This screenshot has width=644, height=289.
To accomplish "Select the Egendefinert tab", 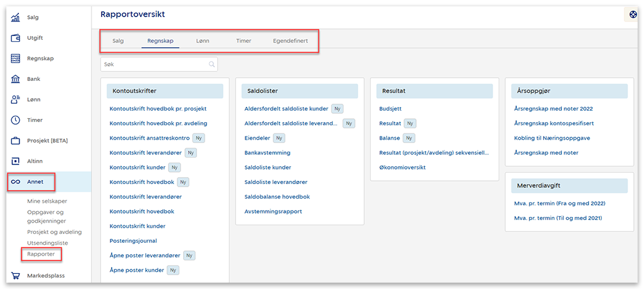I will coord(290,41).
